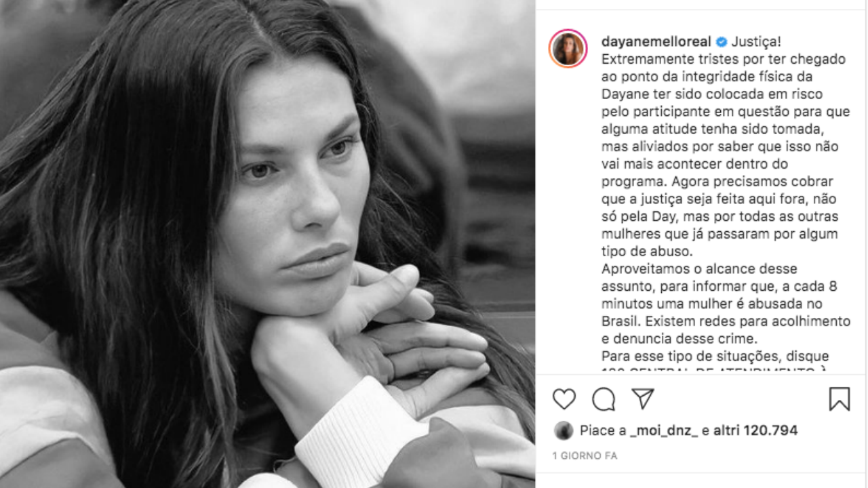Open the small liker avatar beside Piace a
868x488 pixels.
tap(563, 430)
